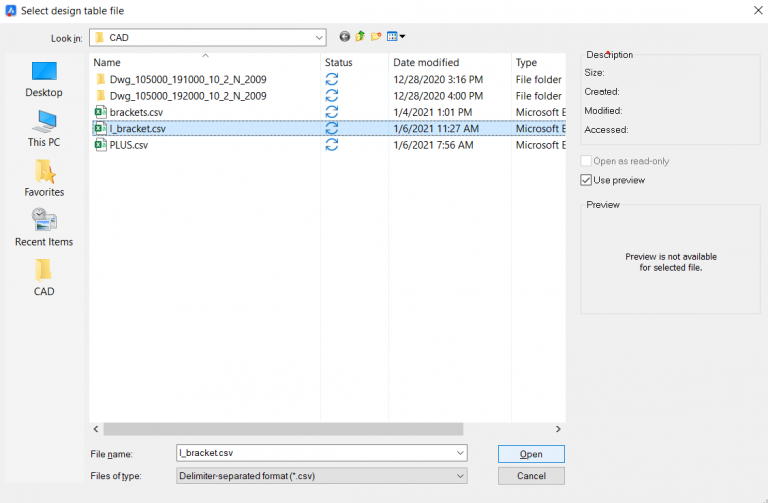Click date 1/6/2021 11:27 AM cell
This screenshot has height=503, width=768.
[x=436, y=128]
